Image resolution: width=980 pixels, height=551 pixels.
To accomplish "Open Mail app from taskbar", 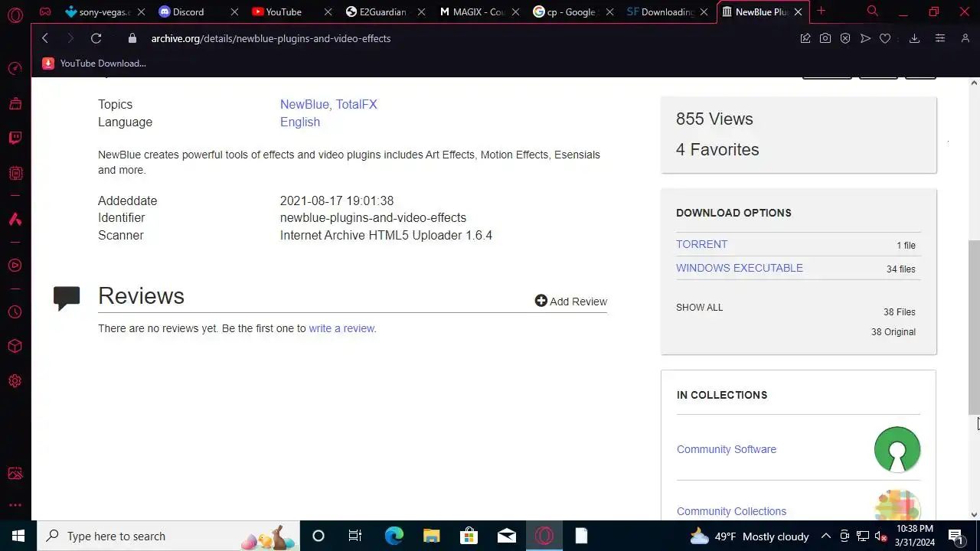I will (507, 536).
